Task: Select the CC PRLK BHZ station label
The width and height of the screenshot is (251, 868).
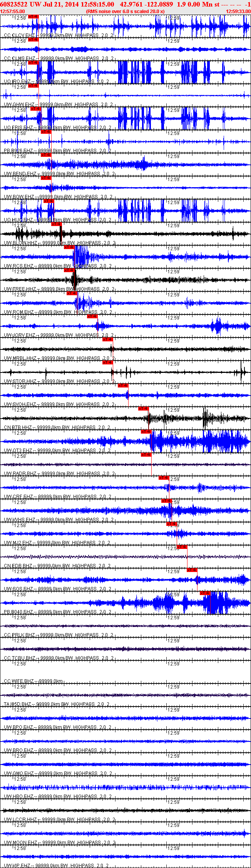Action: [x=19, y=635]
